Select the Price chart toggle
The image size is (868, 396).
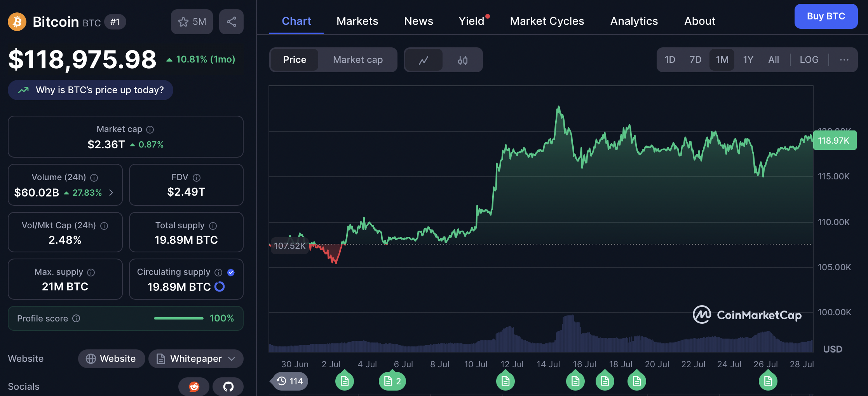[295, 60]
